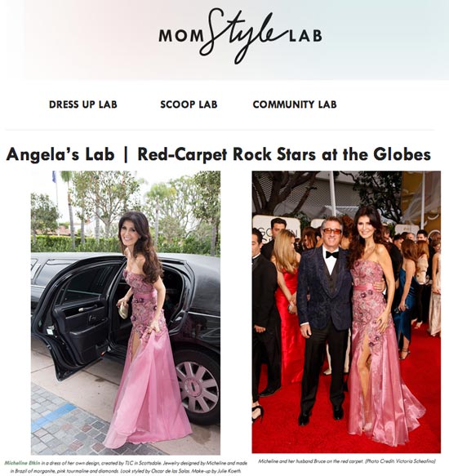449x476 pixels.
Task: Click the gold clutch in left photo
Action: tap(123, 311)
